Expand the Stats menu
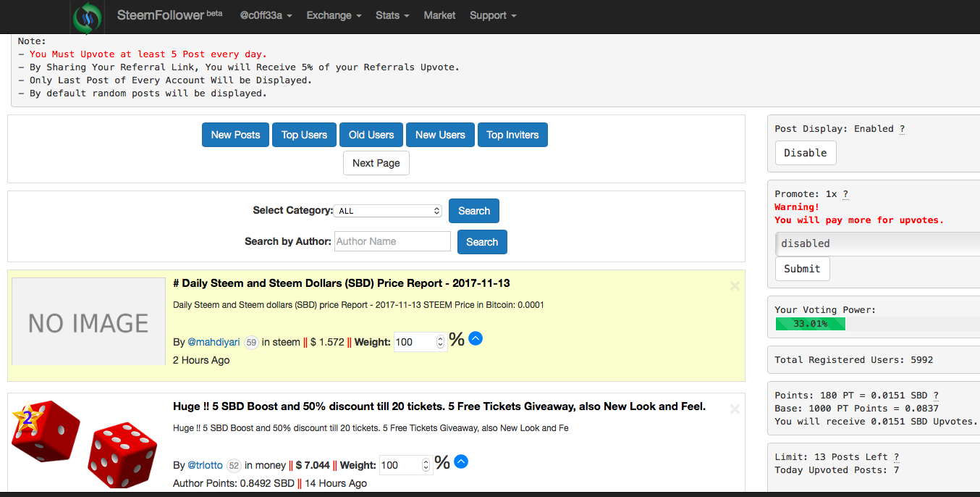980x497 pixels. (x=392, y=15)
